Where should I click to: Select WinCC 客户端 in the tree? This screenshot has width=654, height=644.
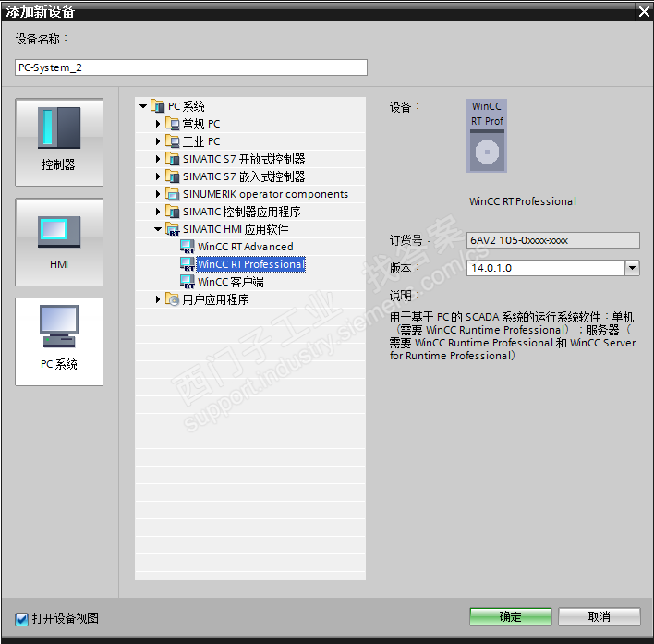click(231, 282)
